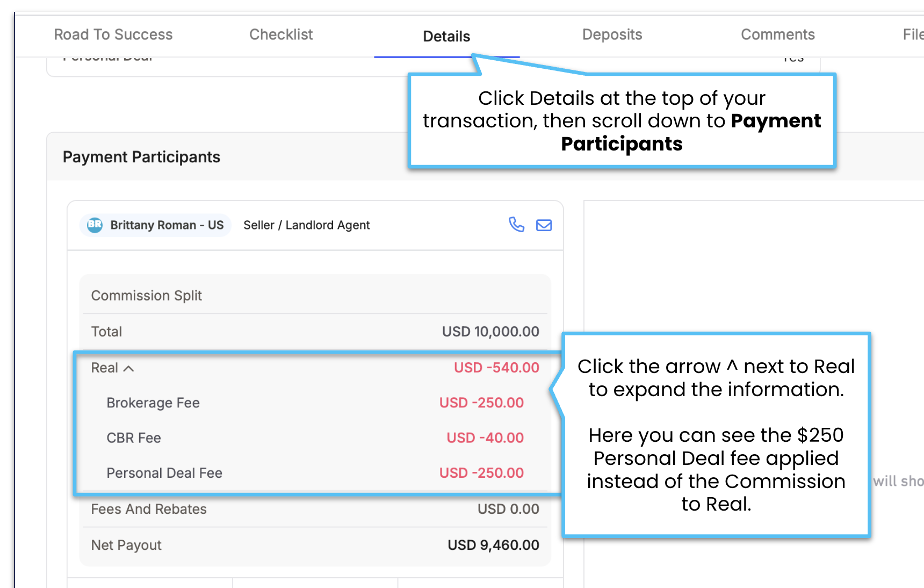Screen dimensions: 924x588
Task: Open the partially visible Files tab
Action: (913, 34)
